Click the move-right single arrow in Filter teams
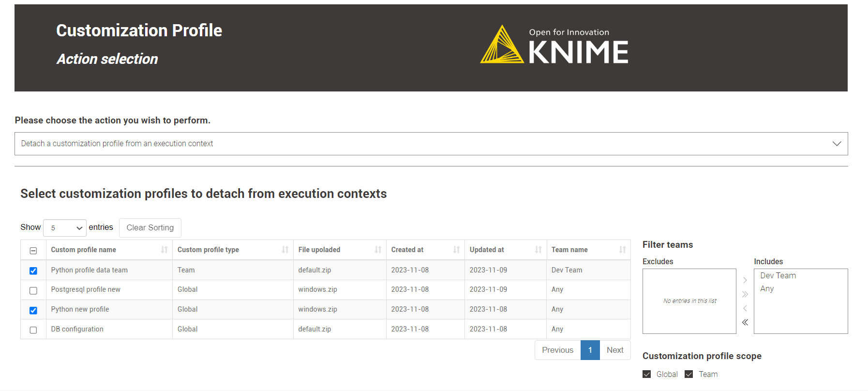868x391 pixels. pyautogui.click(x=745, y=280)
